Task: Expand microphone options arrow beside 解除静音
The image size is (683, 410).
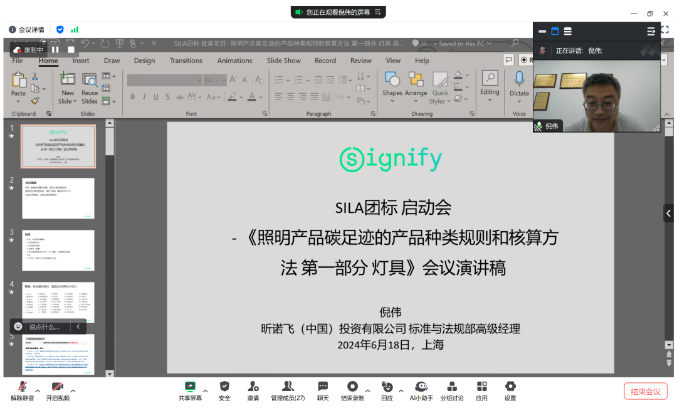Action: 37,391
